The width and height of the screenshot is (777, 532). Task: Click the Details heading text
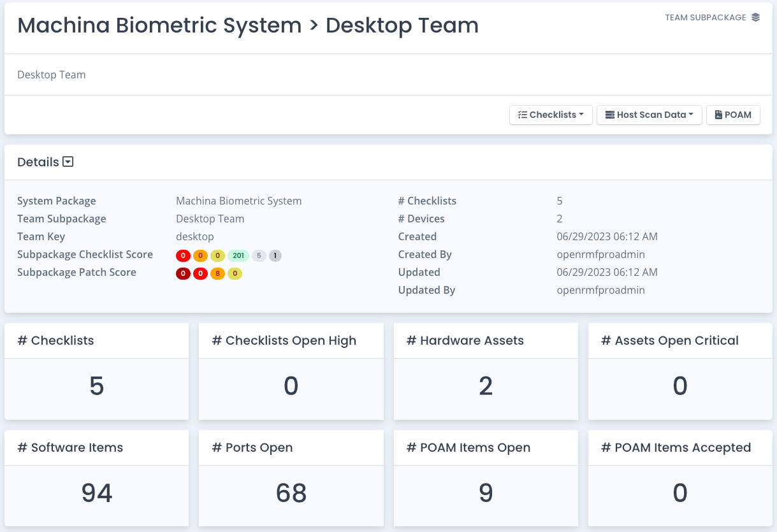[x=38, y=162]
